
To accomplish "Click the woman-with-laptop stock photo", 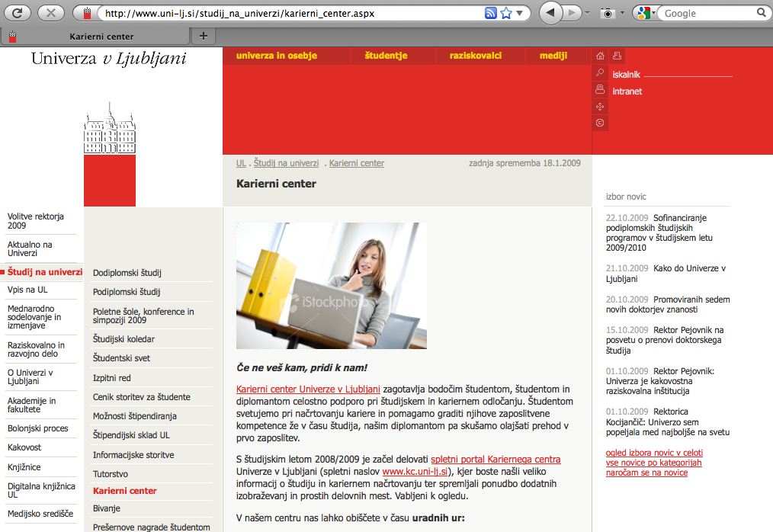I will [x=332, y=286].
